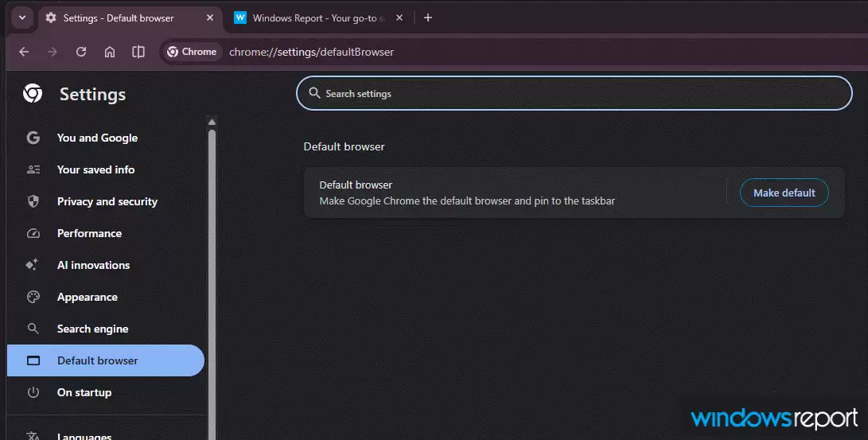
Task: Close the Windows Report tab
Action: coord(399,18)
